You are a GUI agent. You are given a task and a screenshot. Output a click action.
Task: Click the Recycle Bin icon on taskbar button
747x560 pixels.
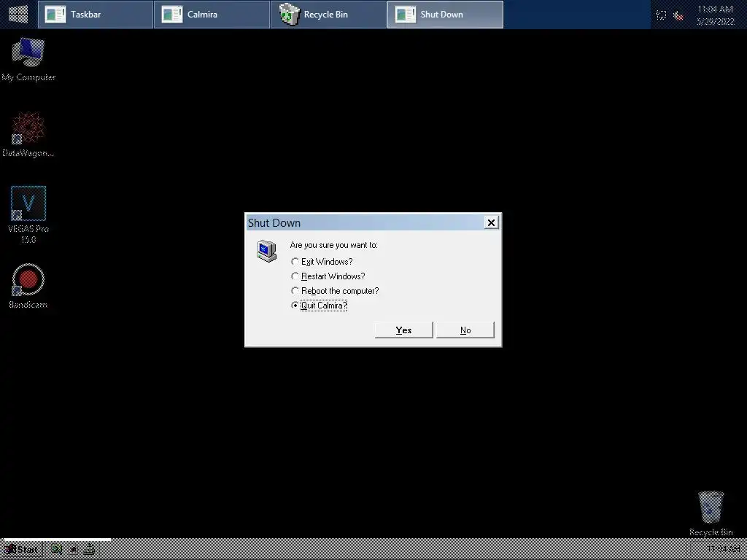(x=289, y=15)
